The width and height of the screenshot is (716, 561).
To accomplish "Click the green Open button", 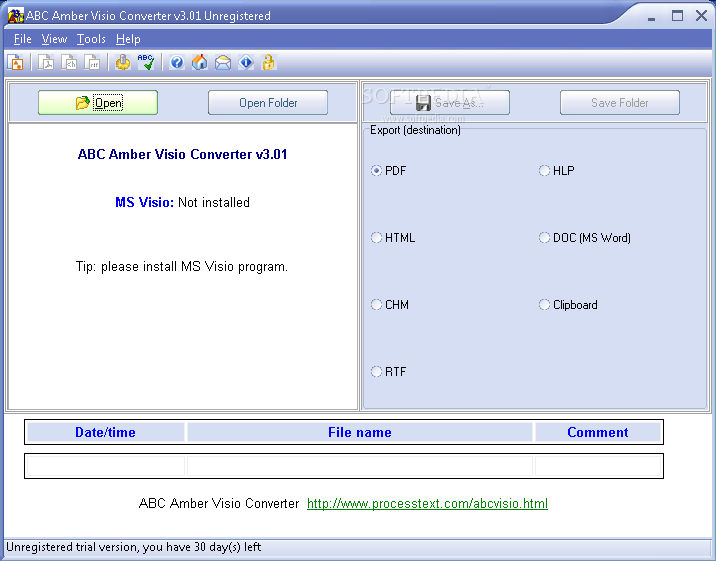I will pyautogui.click(x=98, y=103).
